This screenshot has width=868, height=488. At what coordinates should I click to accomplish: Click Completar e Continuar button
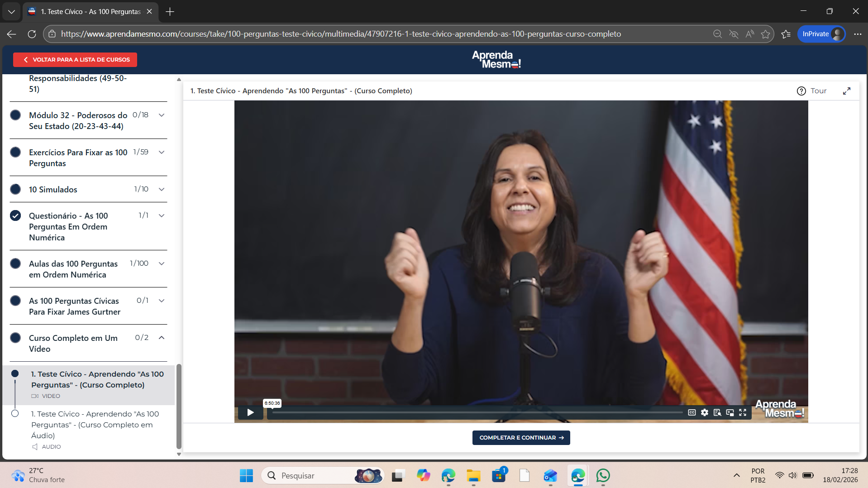point(521,438)
